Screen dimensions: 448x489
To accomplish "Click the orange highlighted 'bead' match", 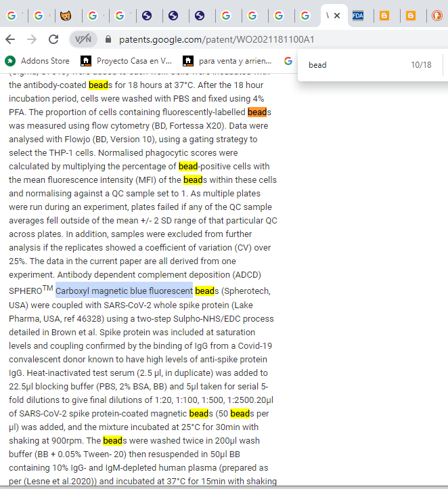I will click(x=256, y=112).
